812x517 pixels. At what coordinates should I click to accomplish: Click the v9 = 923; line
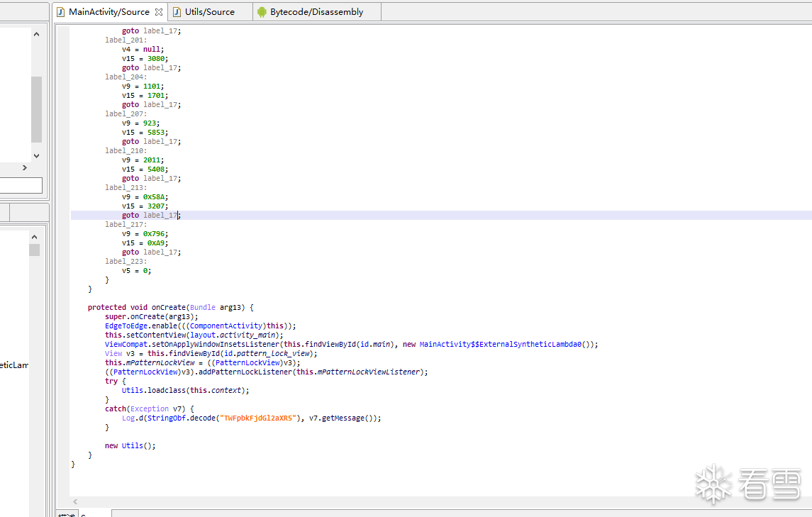coord(141,123)
